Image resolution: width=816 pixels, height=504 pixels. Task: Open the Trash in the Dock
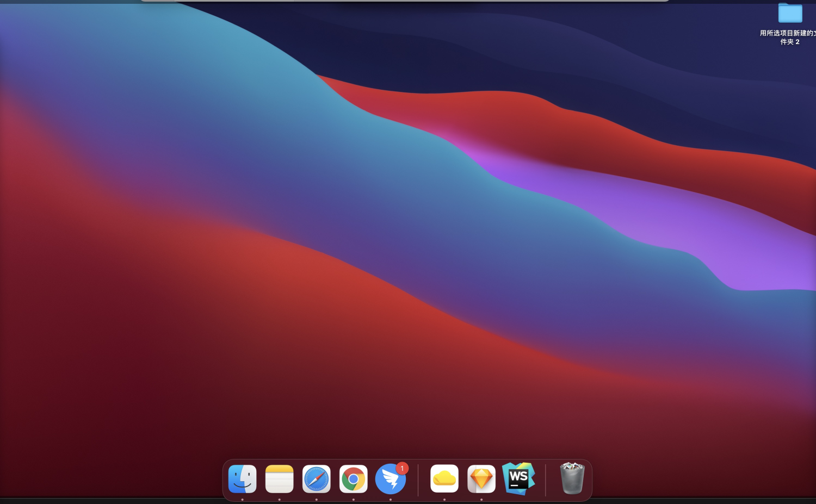point(572,478)
